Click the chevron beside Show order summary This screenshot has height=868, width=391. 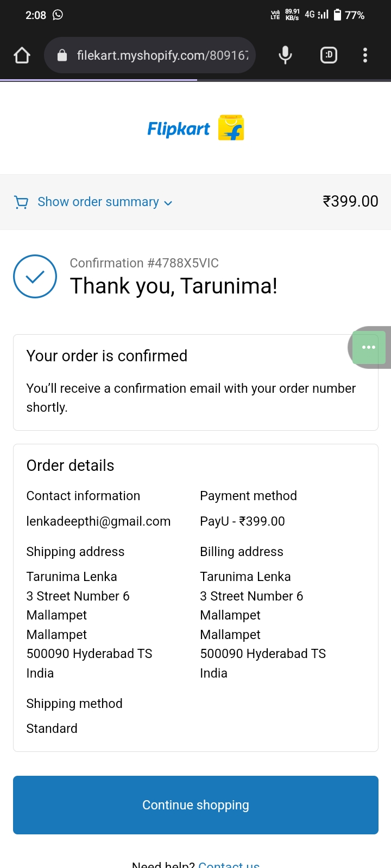(168, 203)
